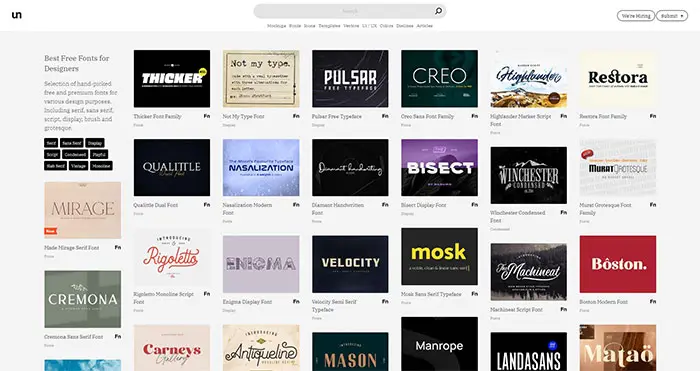Open the Submit dropdown
Viewport: 700px width, 371px height.
coord(671,16)
